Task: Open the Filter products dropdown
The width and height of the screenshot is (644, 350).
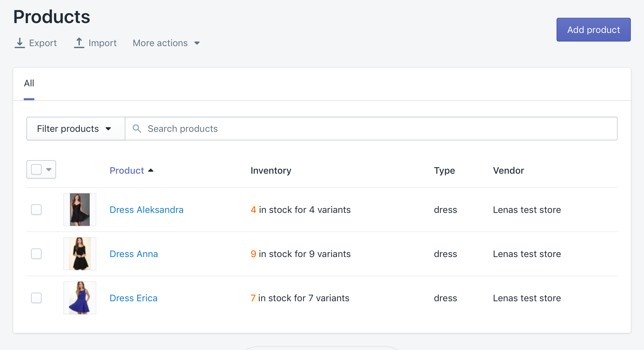Action: pyautogui.click(x=76, y=129)
